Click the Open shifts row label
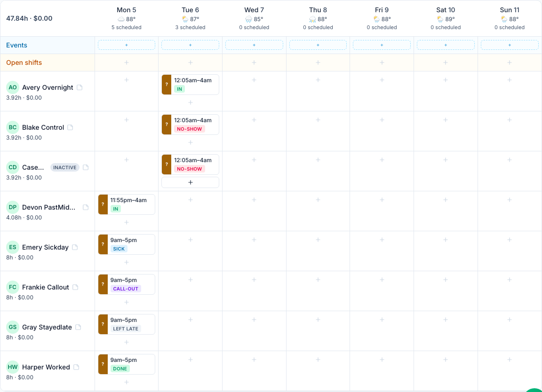Viewport: 542px width, 392px height. [x=24, y=63]
